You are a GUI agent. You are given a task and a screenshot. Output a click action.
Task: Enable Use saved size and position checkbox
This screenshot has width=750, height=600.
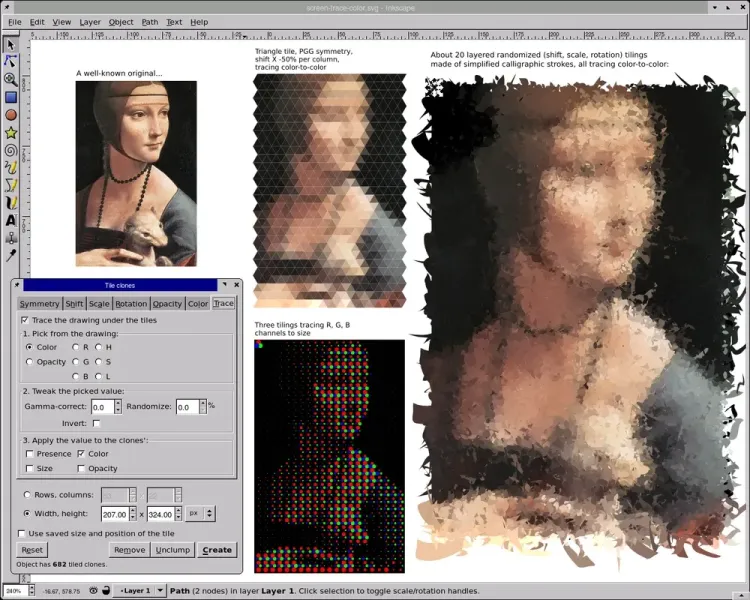point(22,533)
